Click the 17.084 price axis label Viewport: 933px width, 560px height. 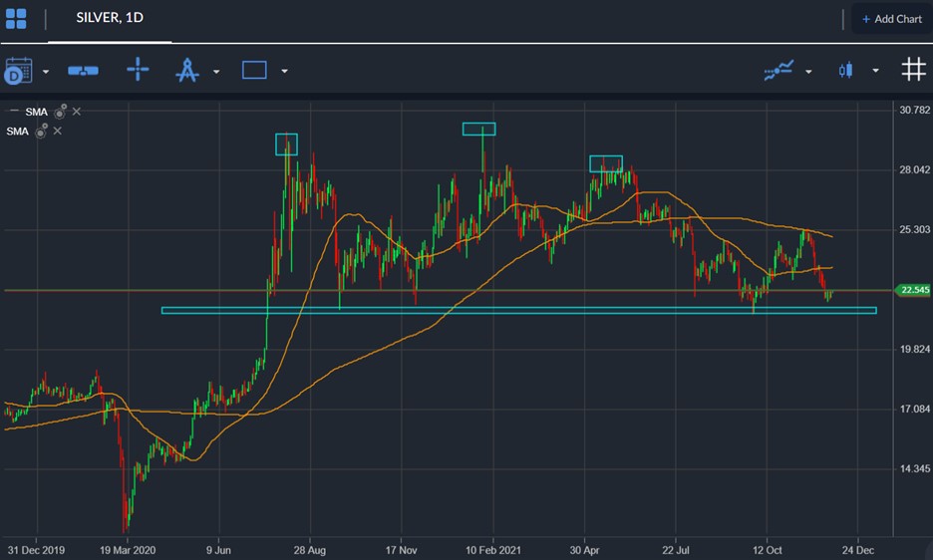914,409
